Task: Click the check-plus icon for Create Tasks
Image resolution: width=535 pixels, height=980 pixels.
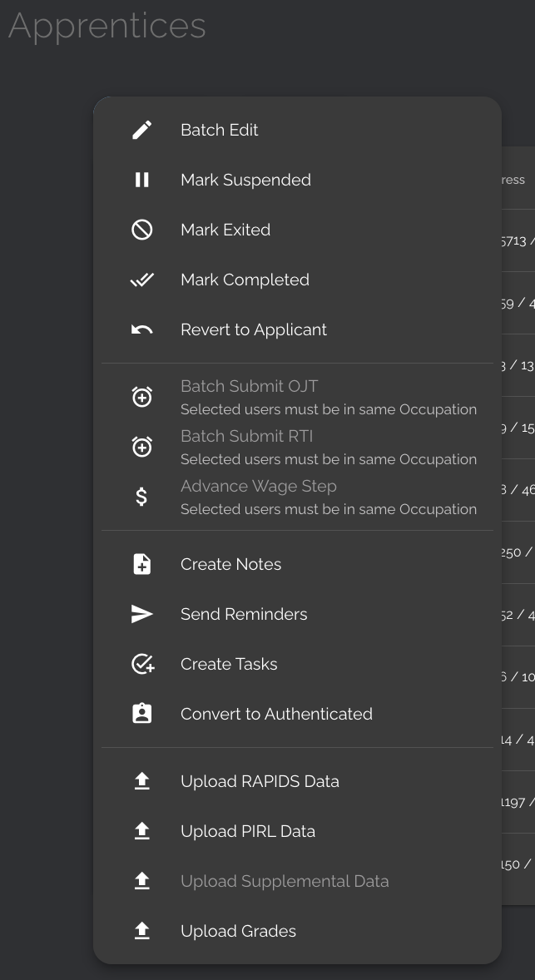Action: (142, 664)
